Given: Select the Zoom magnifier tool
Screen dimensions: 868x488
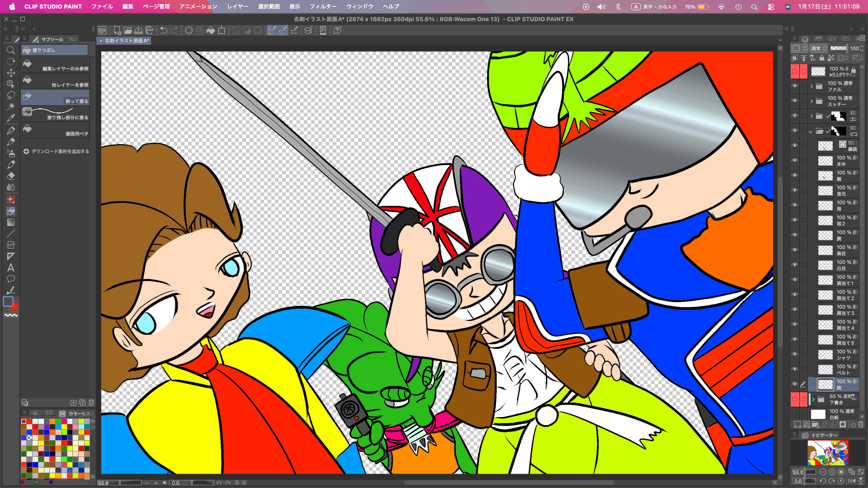Looking at the screenshot, I should [11, 50].
